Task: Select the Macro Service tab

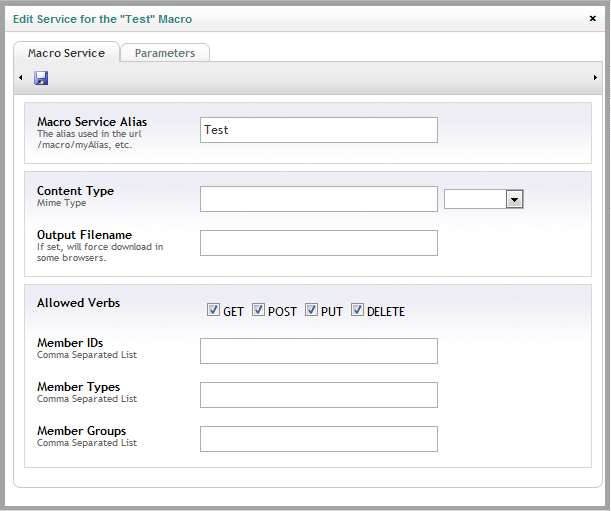Action: (66, 53)
